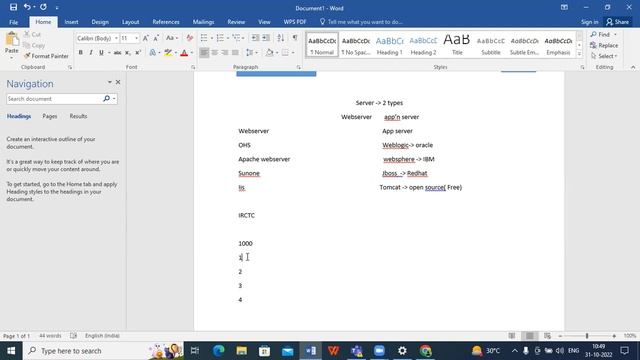The image size is (640, 360).
Task: Click the Tell me what you want box
Action: (x=361, y=22)
